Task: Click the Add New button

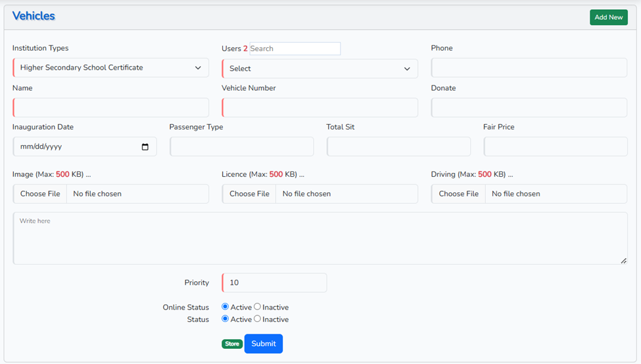Action: (608, 17)
